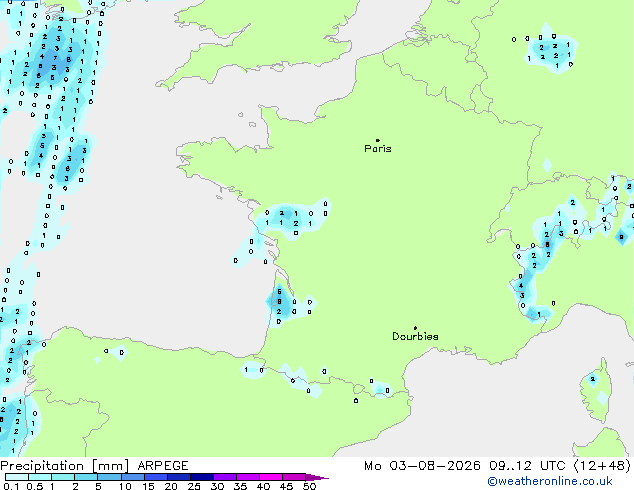This screenshot has height=490, width=634.
Task: Click the Mo 03-08-2026 date text
Action: coord(422,466)
